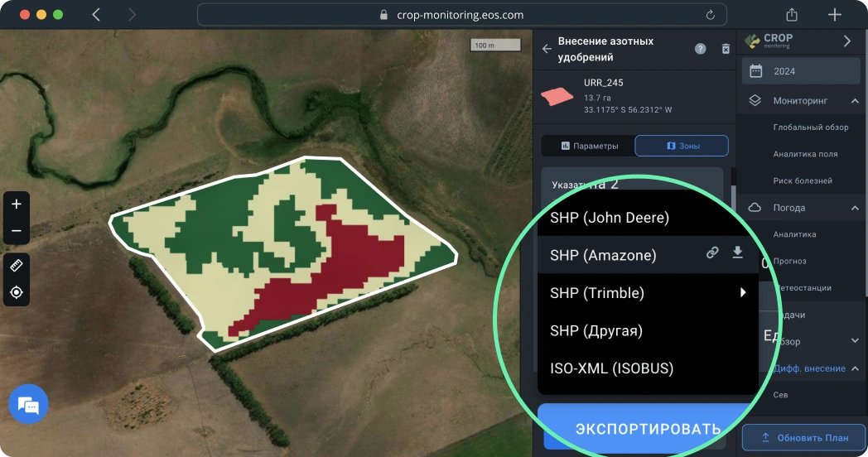This screenshot has height=457, width=868.
Task: Collapse the Мониторинг sidebar section
Action: 854,101
